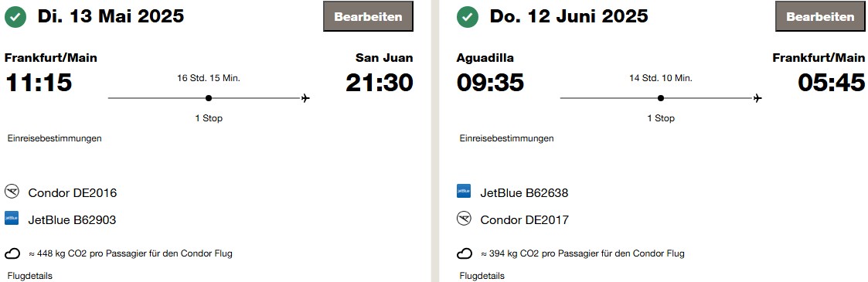
Task: Click the 1 Stop label under 16 Std. 15 Min.
Action: (209, 118)
